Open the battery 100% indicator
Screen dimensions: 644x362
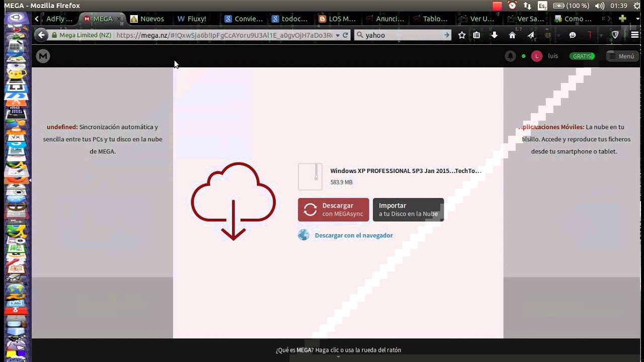[571, 6]
